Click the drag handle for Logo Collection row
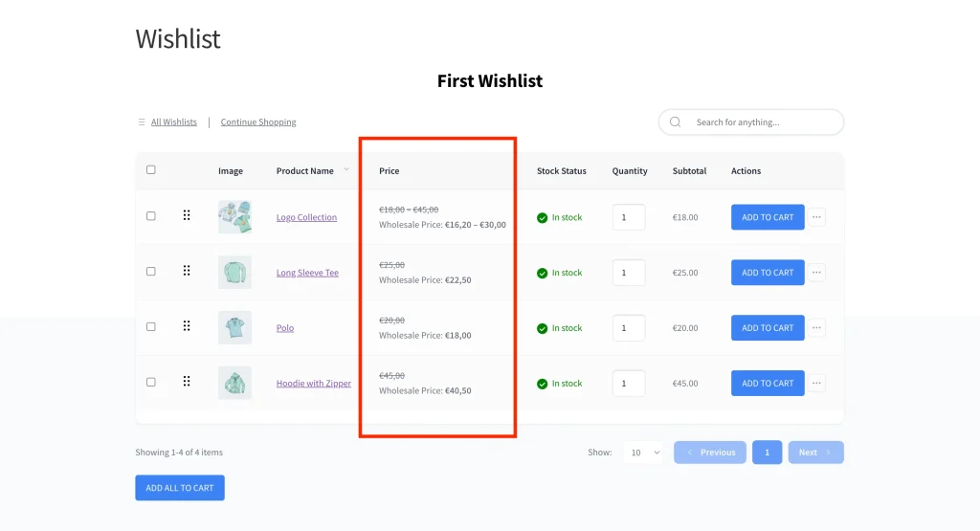The height and width of the screenshot is (531, 980). coord(187,215)
